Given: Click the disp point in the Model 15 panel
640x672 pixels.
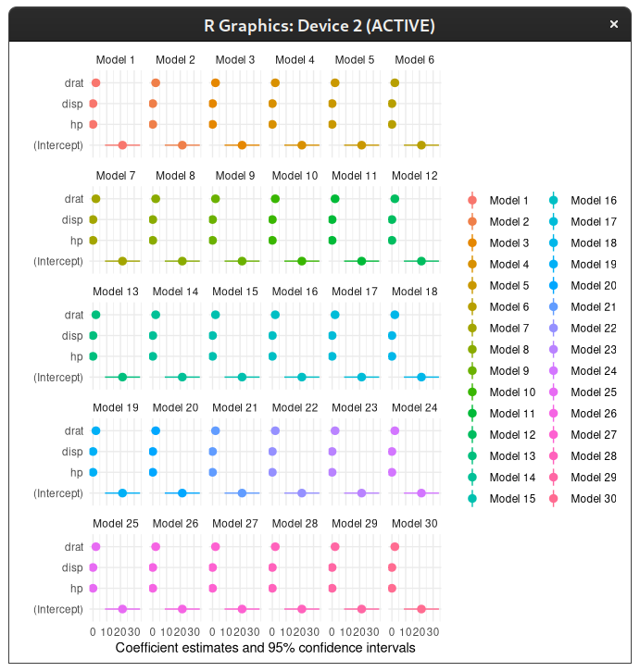Looking at the screenshot, I should [x=213, y=336].
